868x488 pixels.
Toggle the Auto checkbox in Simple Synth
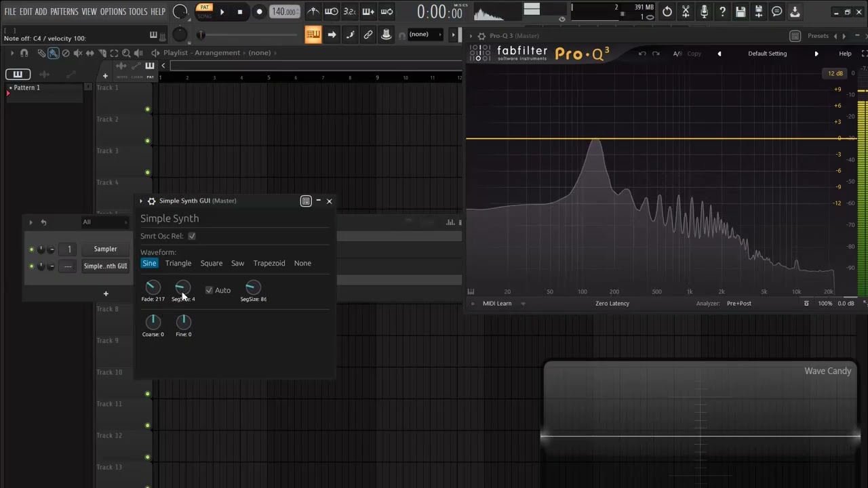pyautogui.click(x=209, y=290)
